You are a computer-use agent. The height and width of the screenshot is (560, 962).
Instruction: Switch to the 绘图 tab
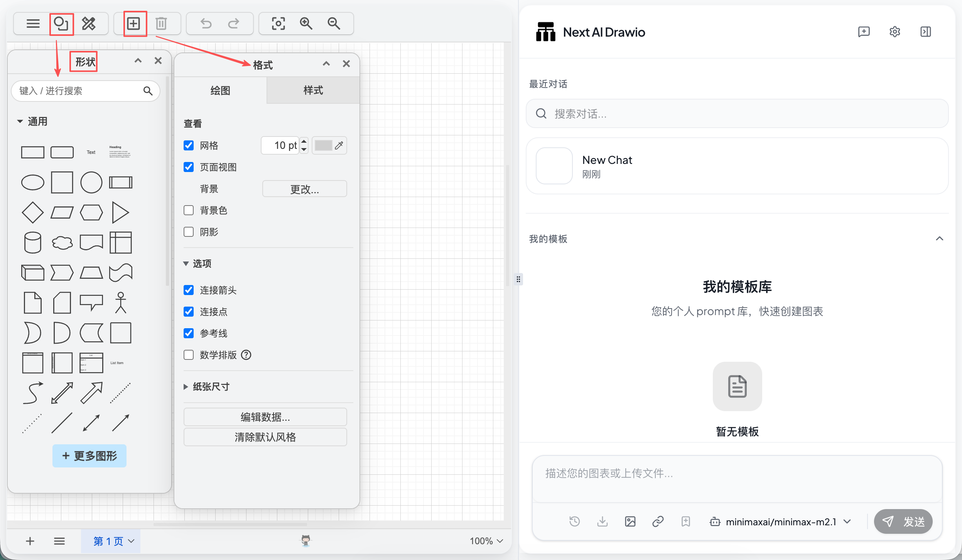coord(221,91)
